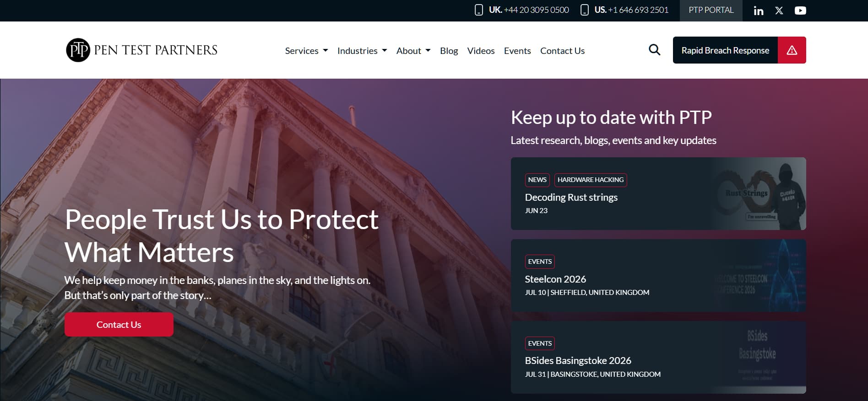Screen dimensions: 868x401
Task: Click the Steelcon conference card thumbnail
Action: click(758, 276)
